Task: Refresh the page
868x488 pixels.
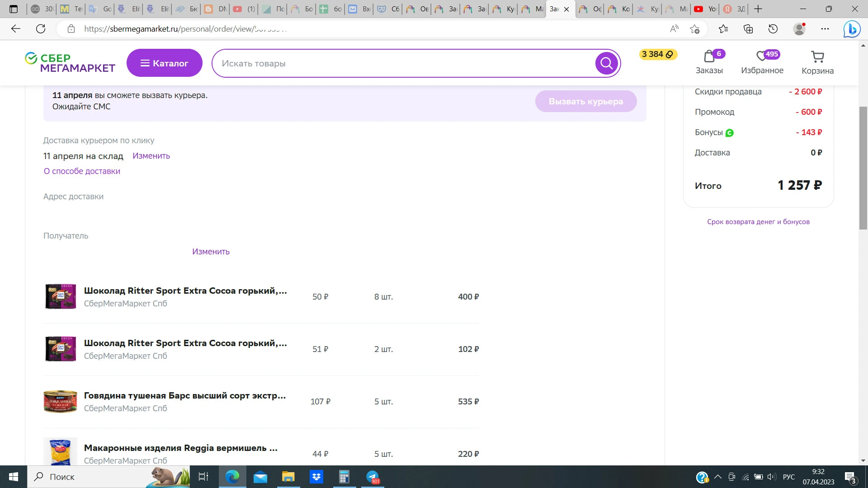Action: click(41, 29)
